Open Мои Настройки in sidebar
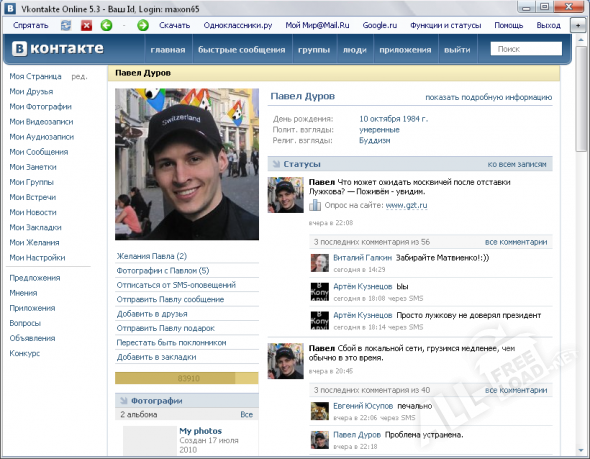This screenshot has height=459, width=590. (x=37, y=258)
